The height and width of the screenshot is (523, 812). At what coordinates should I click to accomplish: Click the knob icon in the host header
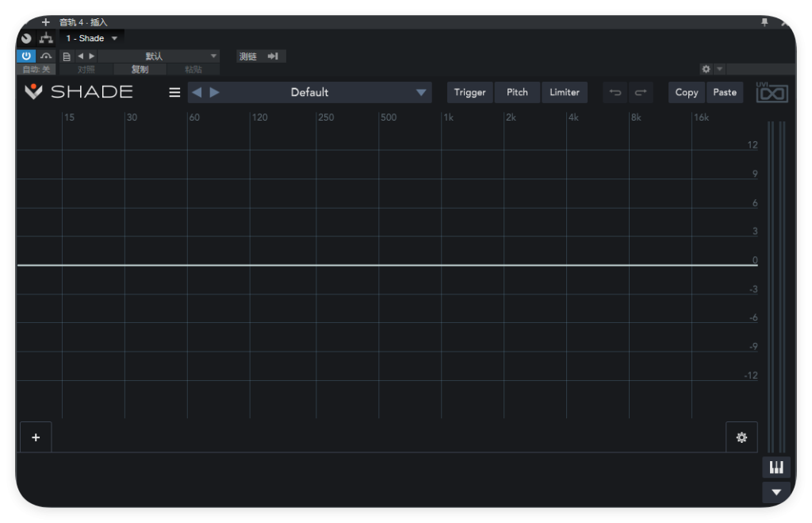pyautogui.click(x=26, y=38)
